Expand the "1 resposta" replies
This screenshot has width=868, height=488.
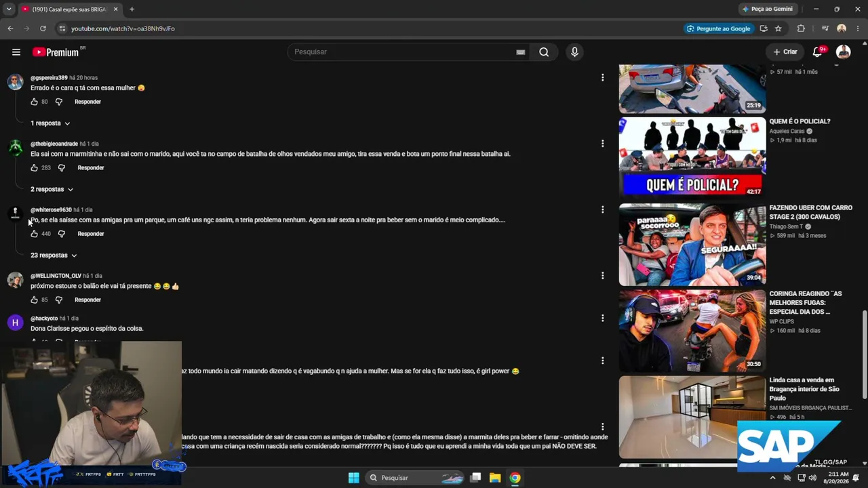50,123
